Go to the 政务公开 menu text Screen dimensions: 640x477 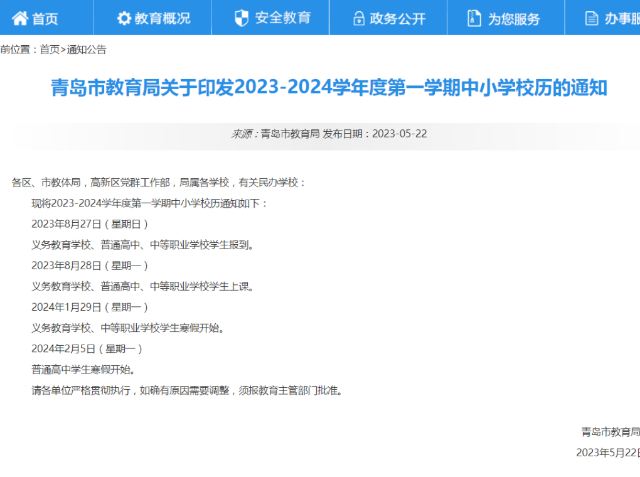(x=397, y=19)
